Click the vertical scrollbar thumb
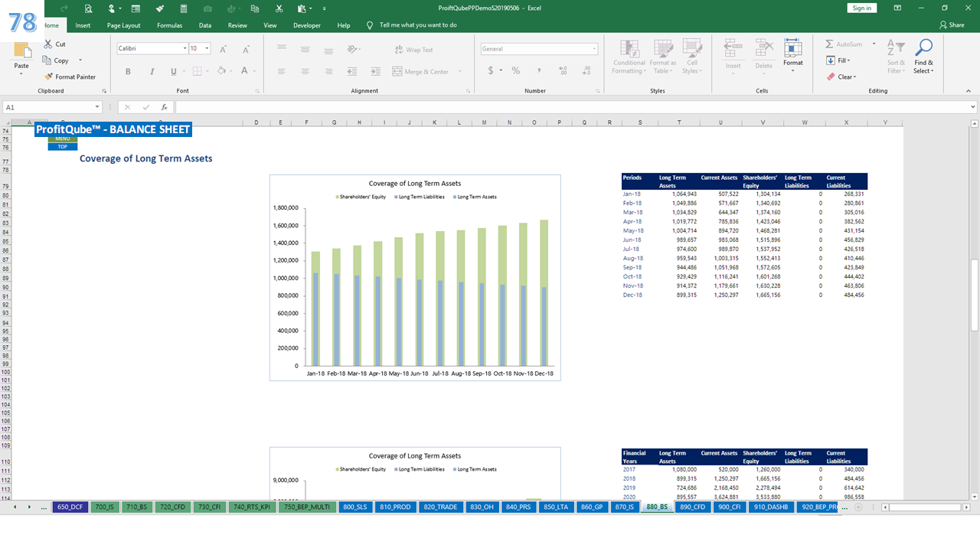 (x=975, y=295)
